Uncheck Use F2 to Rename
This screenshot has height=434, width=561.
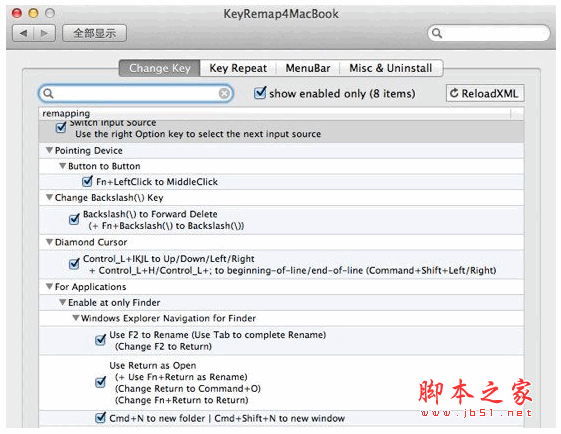click(x=101, y=340)
